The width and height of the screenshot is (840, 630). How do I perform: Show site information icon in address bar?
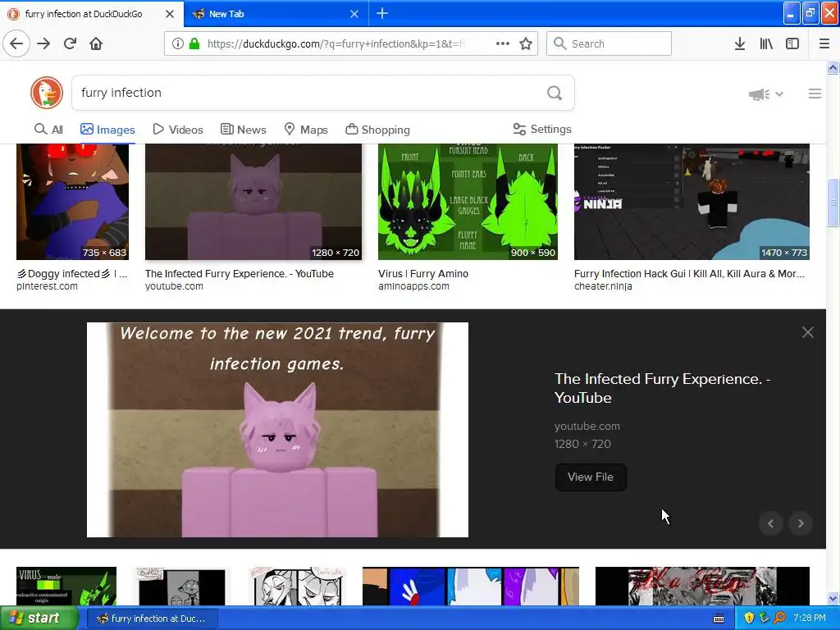click(177, 43)
